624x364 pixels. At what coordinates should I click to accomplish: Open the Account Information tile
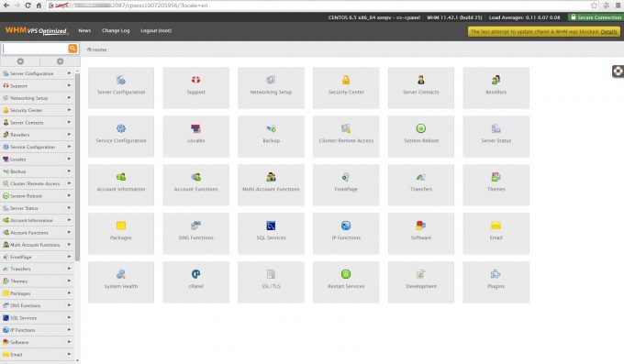point(121,185)
